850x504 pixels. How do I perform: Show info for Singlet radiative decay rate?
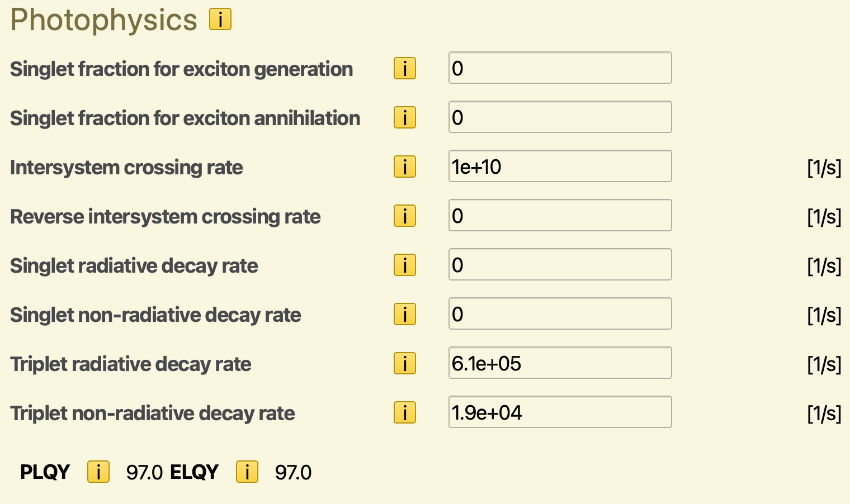[404, 265]
